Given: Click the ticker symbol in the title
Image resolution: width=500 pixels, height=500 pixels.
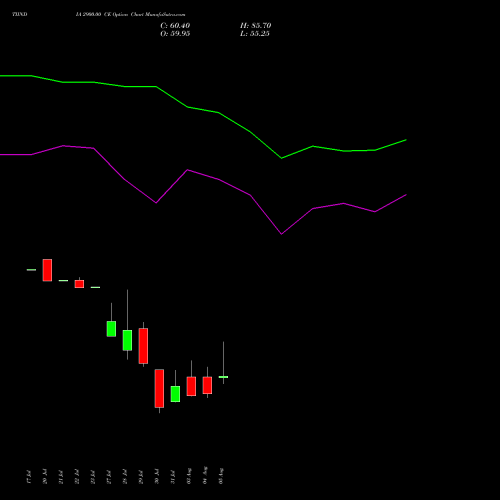Looking at the screenshot, I should (20, 15).
